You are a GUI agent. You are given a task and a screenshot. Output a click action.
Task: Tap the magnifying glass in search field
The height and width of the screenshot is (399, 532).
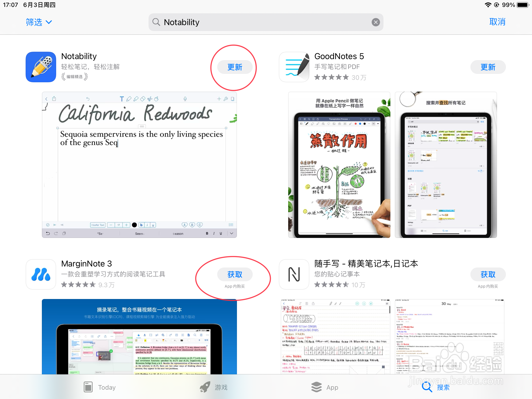156,22
